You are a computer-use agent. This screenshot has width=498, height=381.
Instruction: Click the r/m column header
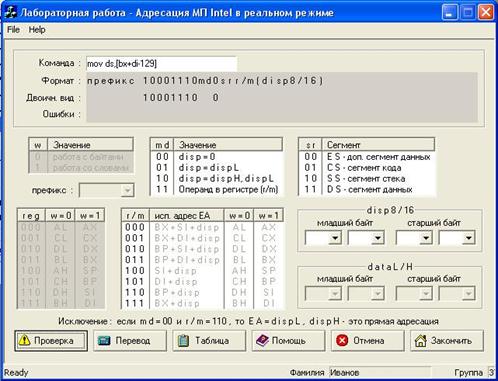tap(135, 216)
